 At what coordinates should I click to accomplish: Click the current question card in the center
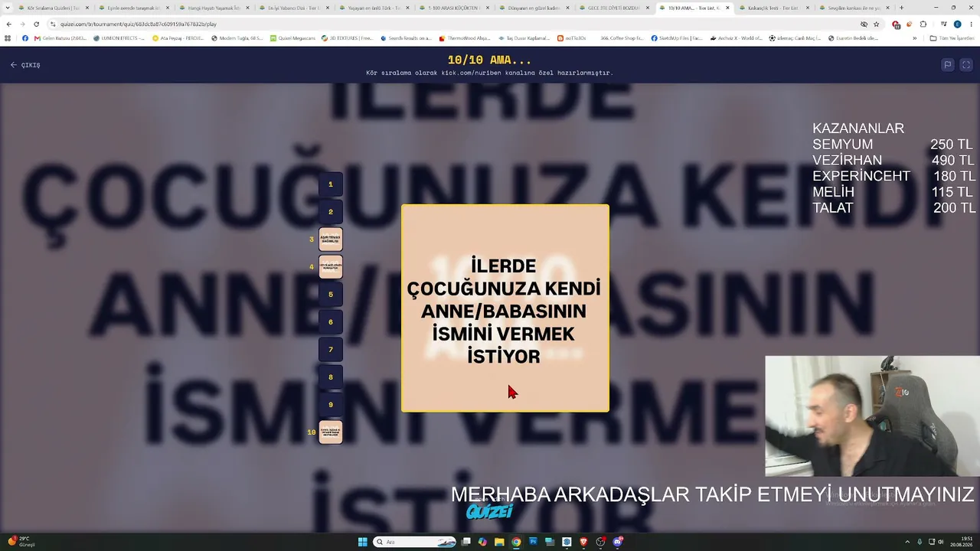(x=505, y=308)
